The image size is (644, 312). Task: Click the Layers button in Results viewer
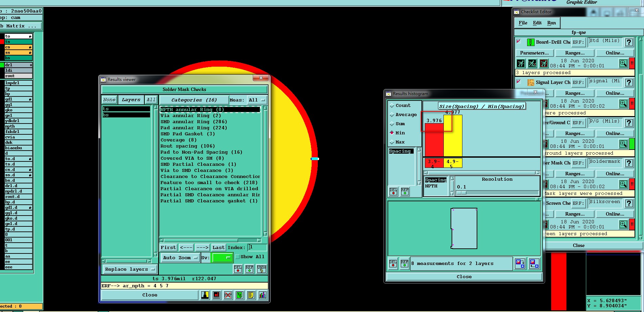pos(131,100)
